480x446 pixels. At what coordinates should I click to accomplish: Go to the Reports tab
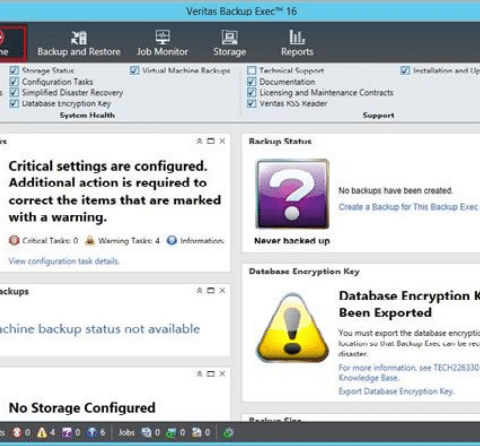point(297,43)
